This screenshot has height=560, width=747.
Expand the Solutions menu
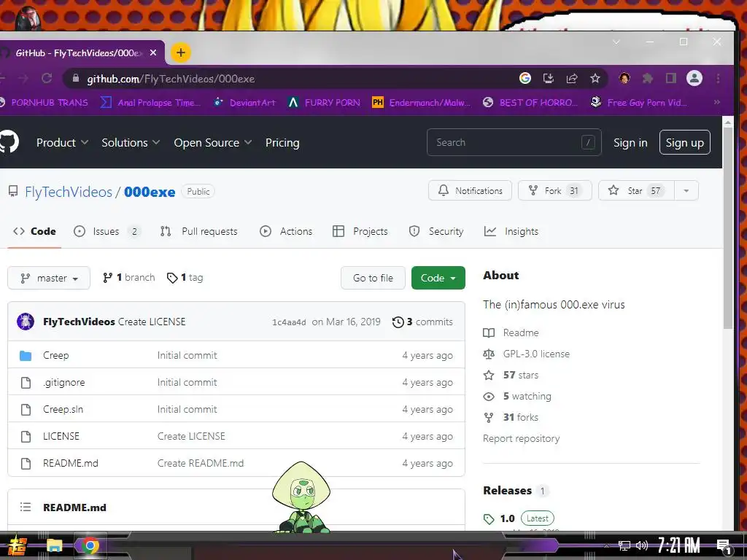(131, 142)
